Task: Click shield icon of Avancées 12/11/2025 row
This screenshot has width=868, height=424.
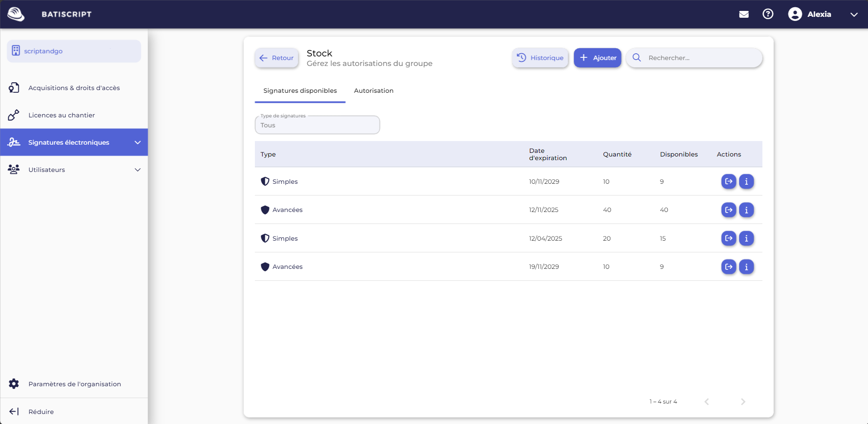Action: pyautogui.click(x=265, y=210)
